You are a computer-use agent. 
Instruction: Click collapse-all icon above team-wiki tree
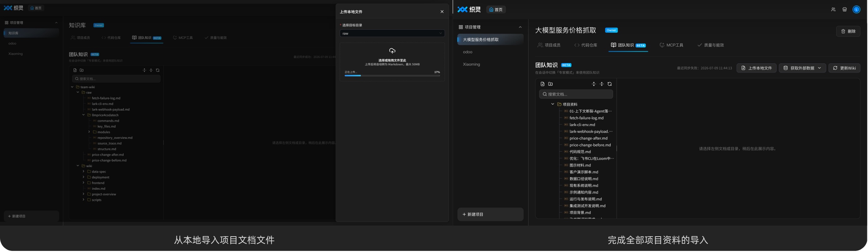click(x=151, y=70)
